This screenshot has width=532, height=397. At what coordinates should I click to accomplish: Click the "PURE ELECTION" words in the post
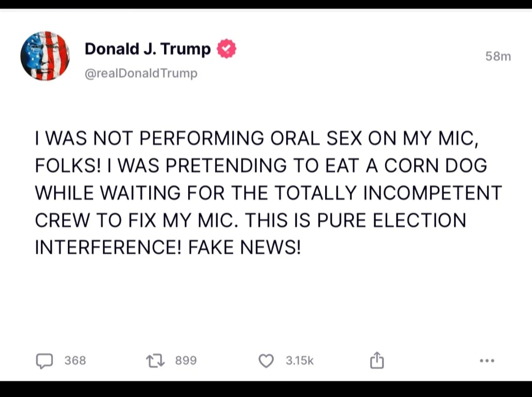391,220
